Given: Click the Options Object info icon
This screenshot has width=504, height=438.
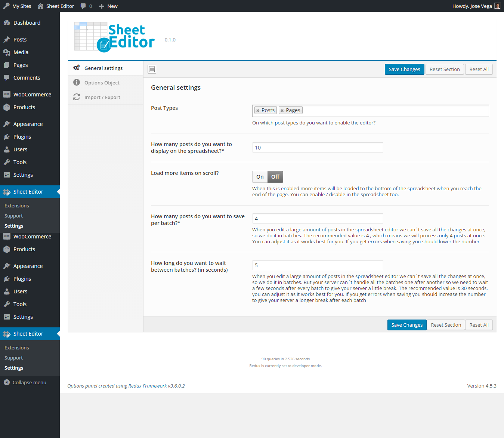Looking at the screenshot, I should pos(77,82).
